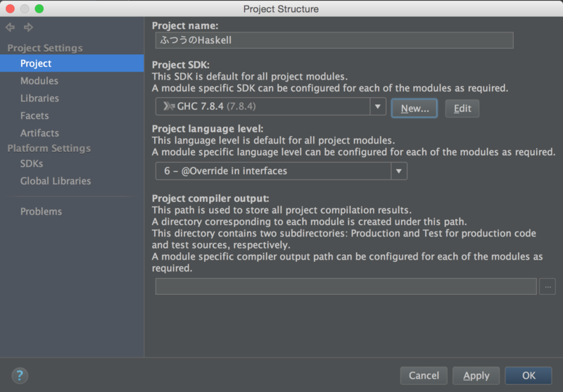Click the Platform Settings section header

[x=49, y=148]
